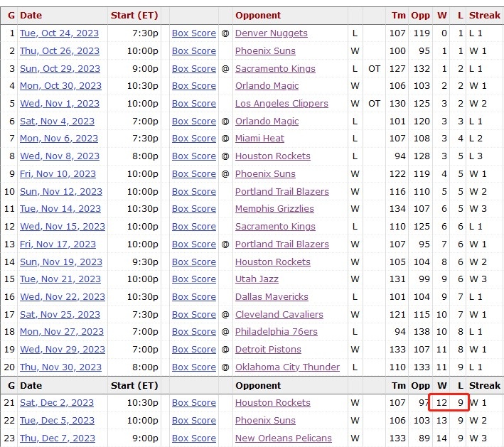Screen dimensions: 504x447
Task: Click the Philadelphia 76ers opponent link
Action: (x=278, y=332)
